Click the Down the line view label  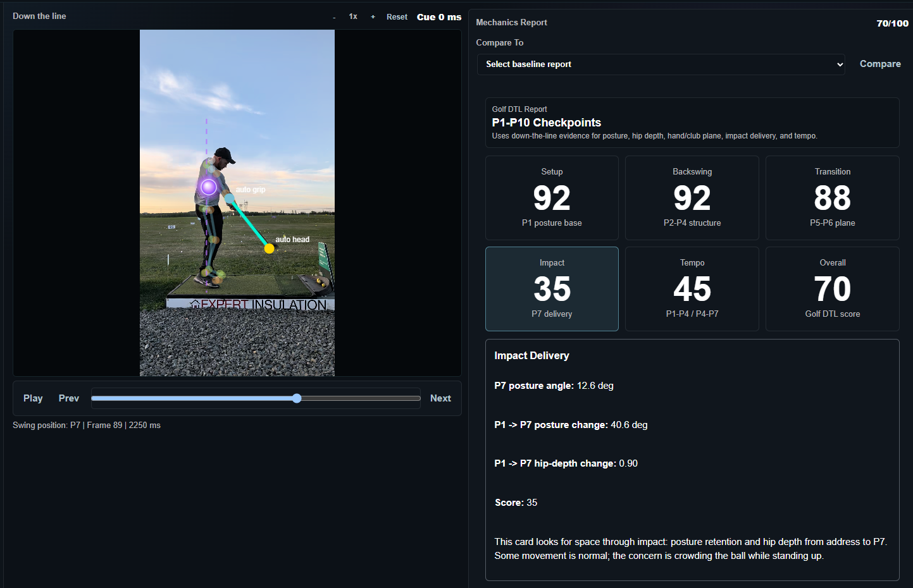click(39, 16)
